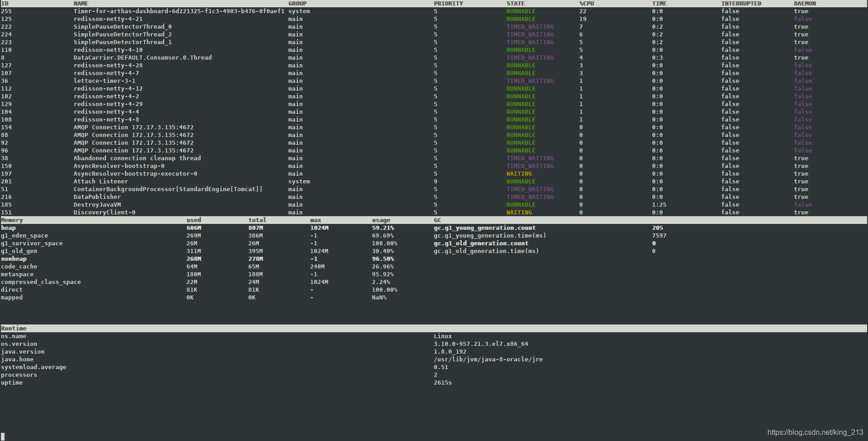Screen dimensions: 868x441
Task: Click DestroyJavaVM thread name
Action: (x=97, y=205)
